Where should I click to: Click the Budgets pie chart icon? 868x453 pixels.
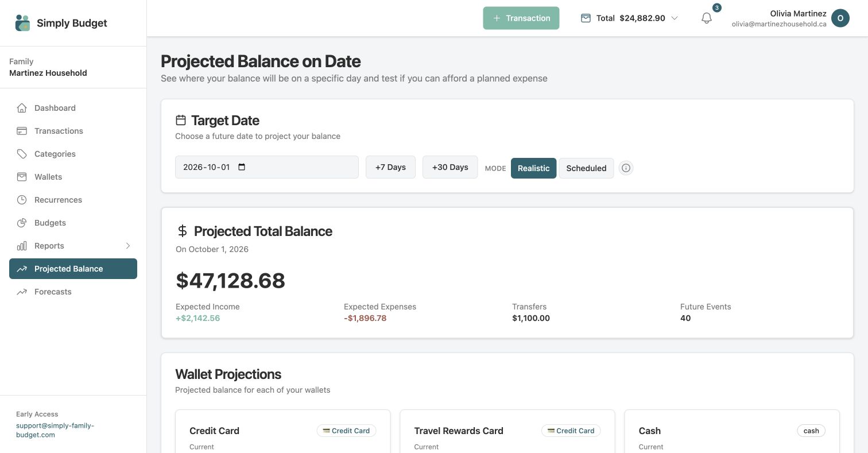pyautogui.click(x=22, y=223)
